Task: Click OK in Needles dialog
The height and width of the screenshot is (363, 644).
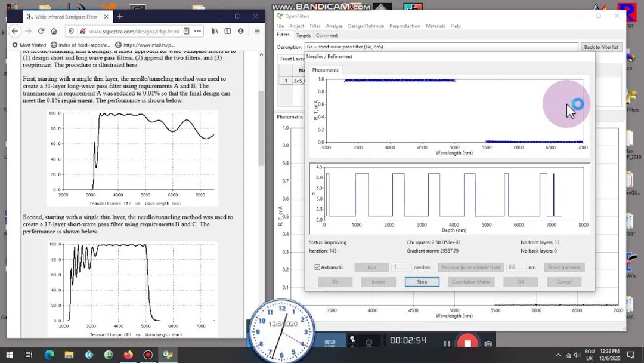Action: tap(521, 282)
